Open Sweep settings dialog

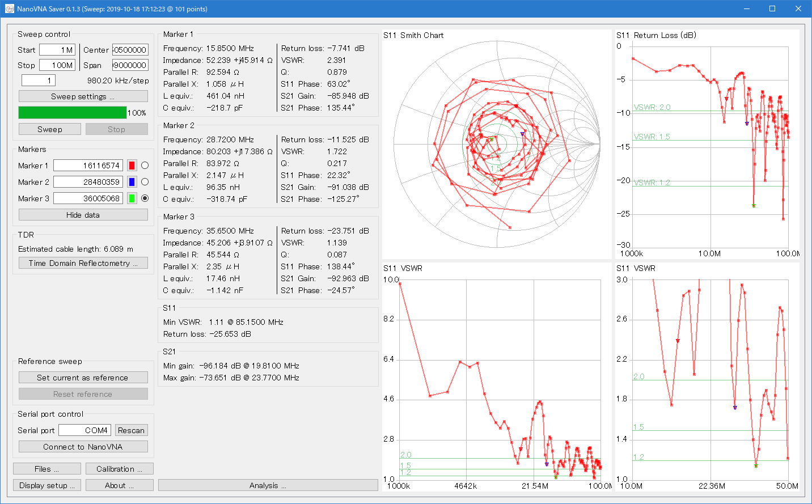tap(83, 96)
